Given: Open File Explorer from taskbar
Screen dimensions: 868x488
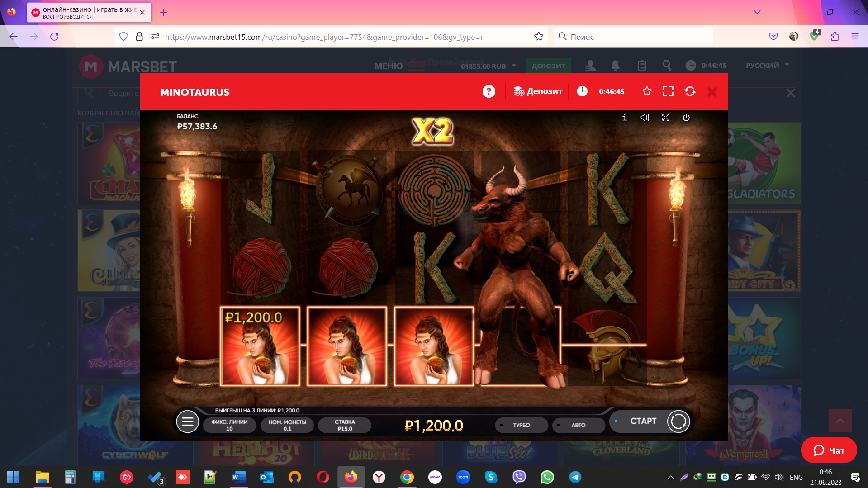Looking at the screenshot, I should coord(42,477).
